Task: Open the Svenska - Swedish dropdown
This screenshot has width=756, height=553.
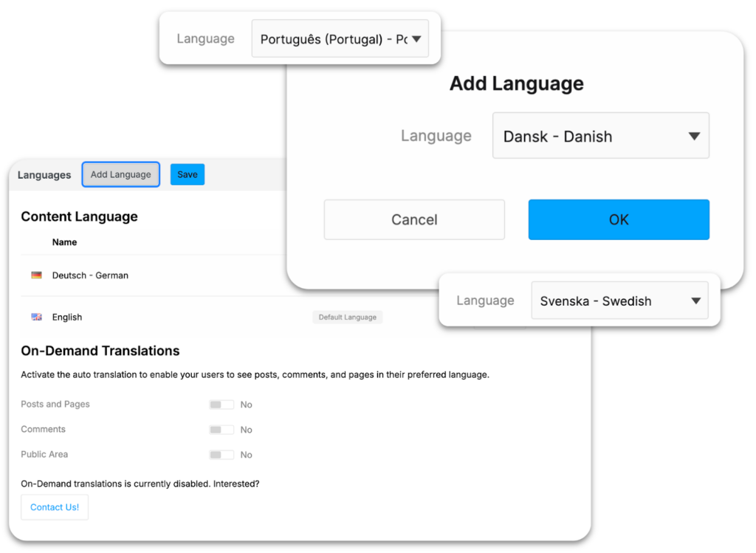Action: coord(619,300)
